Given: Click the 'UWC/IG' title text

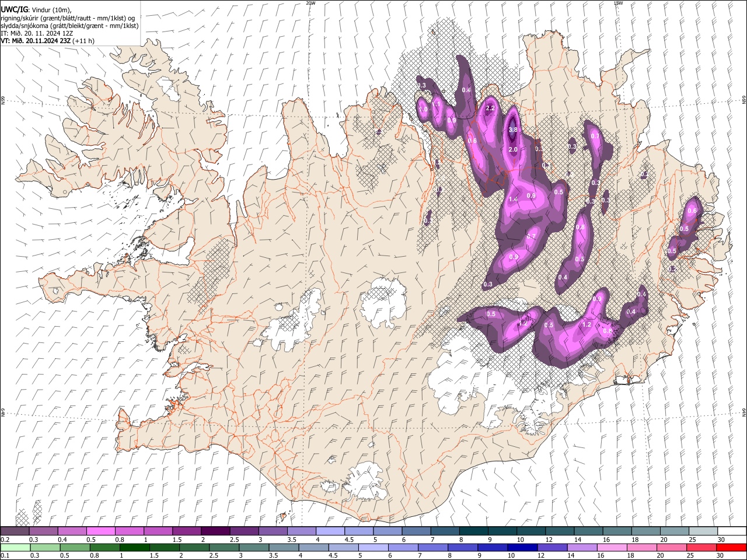Looking at the screenshot, I should (14, 10).
